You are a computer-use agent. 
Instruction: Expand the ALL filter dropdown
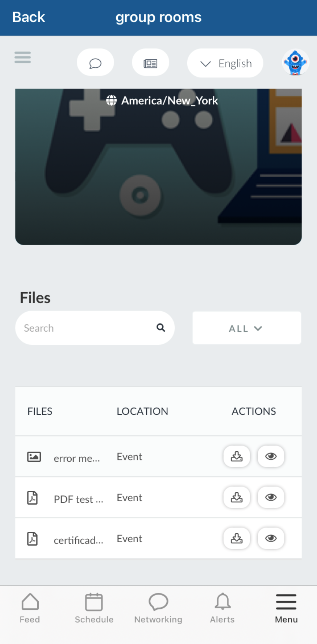coord(247,328)
